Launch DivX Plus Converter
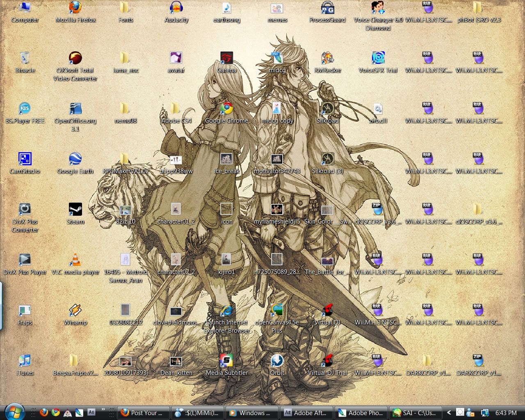The width and height of the screenshot is (525, 420). [x=25, y=218]
